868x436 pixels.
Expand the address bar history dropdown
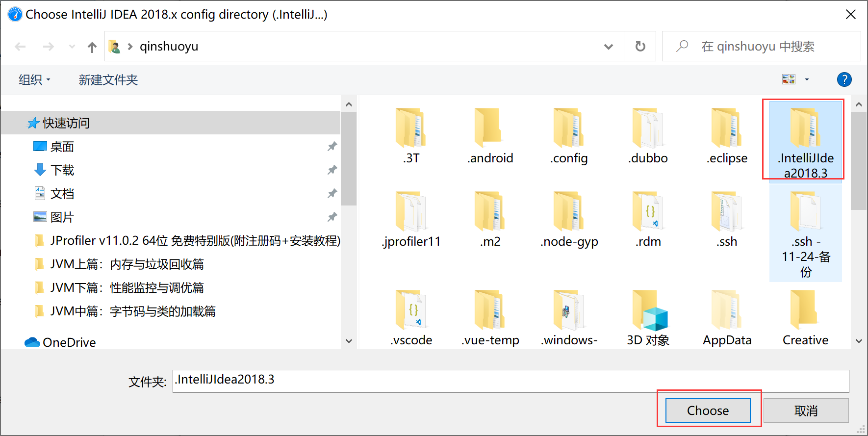coord(609,47)
